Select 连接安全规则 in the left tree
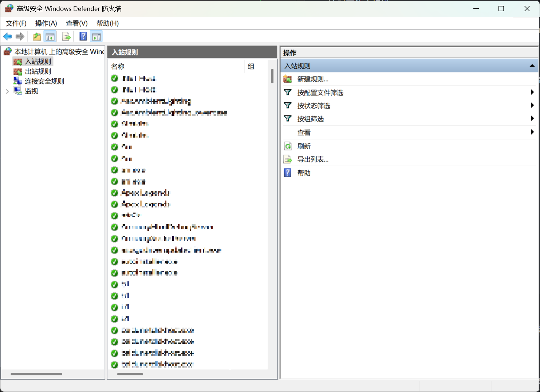540x392 pixels. click(44, 81)
